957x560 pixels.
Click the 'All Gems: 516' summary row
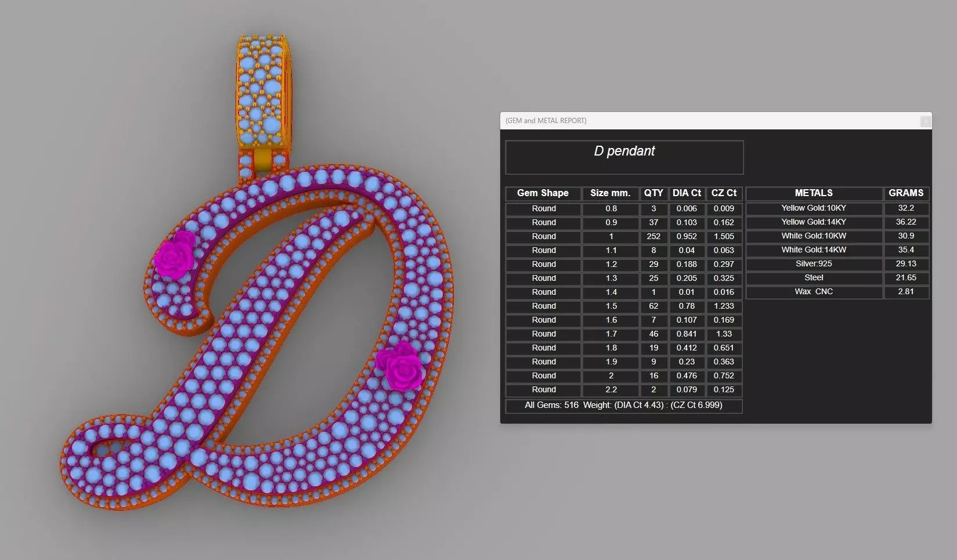[624, 406]
